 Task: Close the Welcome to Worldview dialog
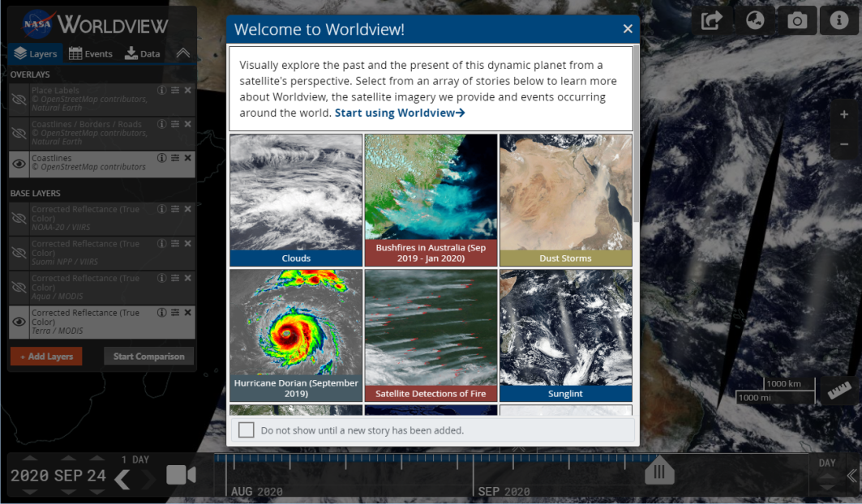coord(628,29)
